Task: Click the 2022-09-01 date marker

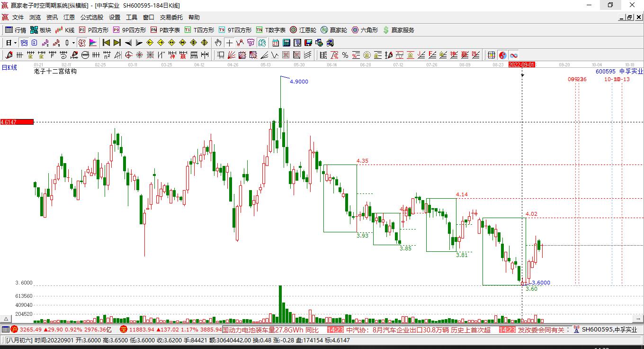Action: coord(522,64)
